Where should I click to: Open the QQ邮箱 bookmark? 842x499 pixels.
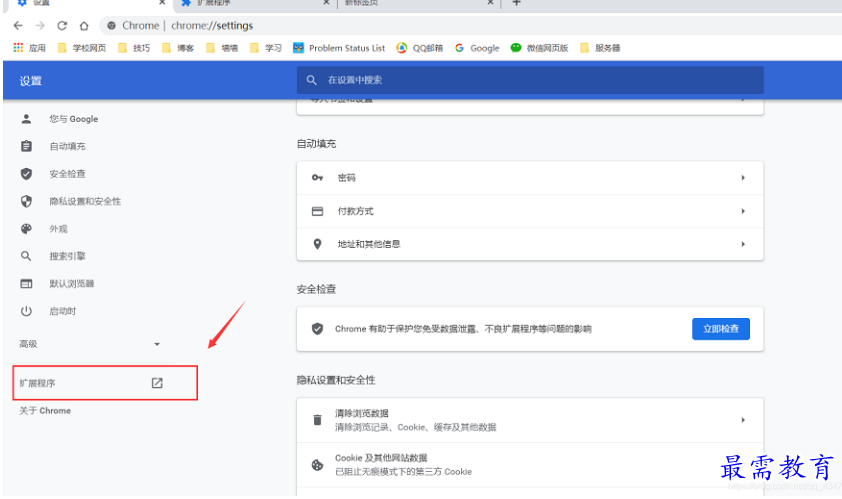click(420, 48)
